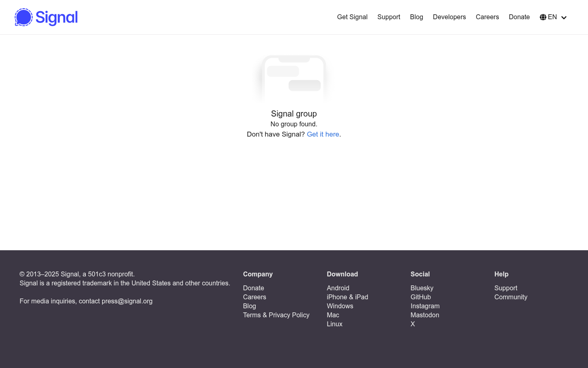Open the Mac download link
This screenshot has width=588, height=368.
point(333,315)
